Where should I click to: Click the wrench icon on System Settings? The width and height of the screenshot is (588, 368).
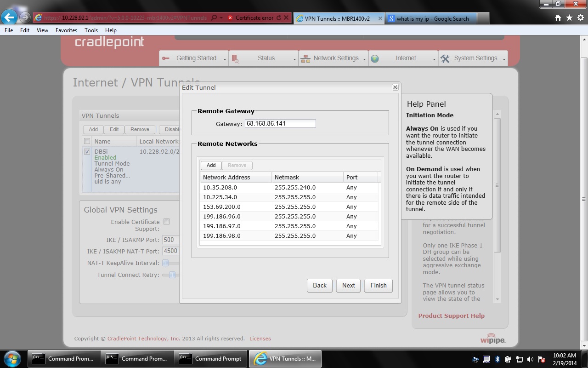tap(445, 58)
